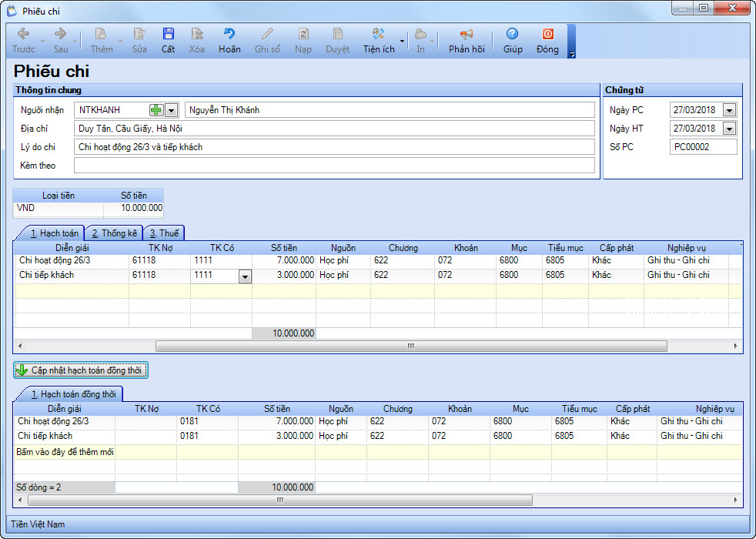Delete the voucher using Xóa
This screenshot has height=539, width=756.
coord(197,41)
